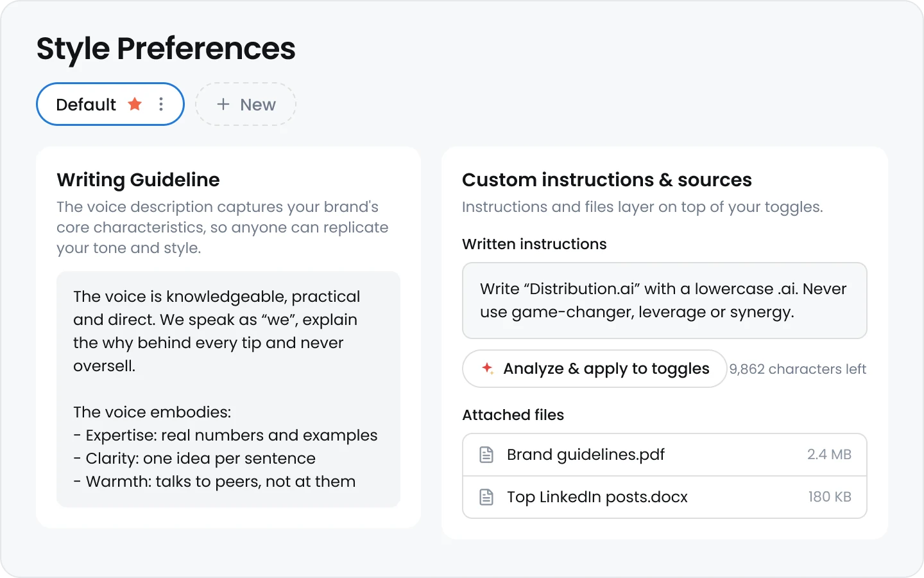Click the file icon for Brand guidelines.pdf
924x578 pixels.
click(487, 455)
